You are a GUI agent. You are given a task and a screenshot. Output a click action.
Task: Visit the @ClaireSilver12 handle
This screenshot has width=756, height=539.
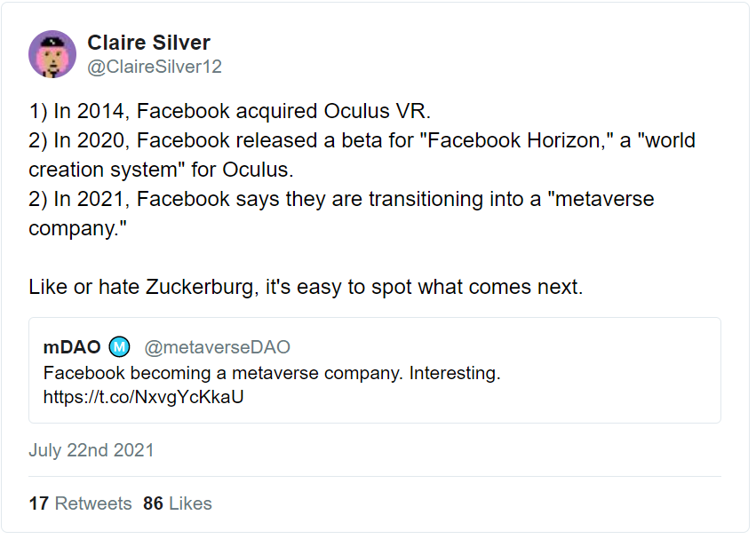coord(155,67)
